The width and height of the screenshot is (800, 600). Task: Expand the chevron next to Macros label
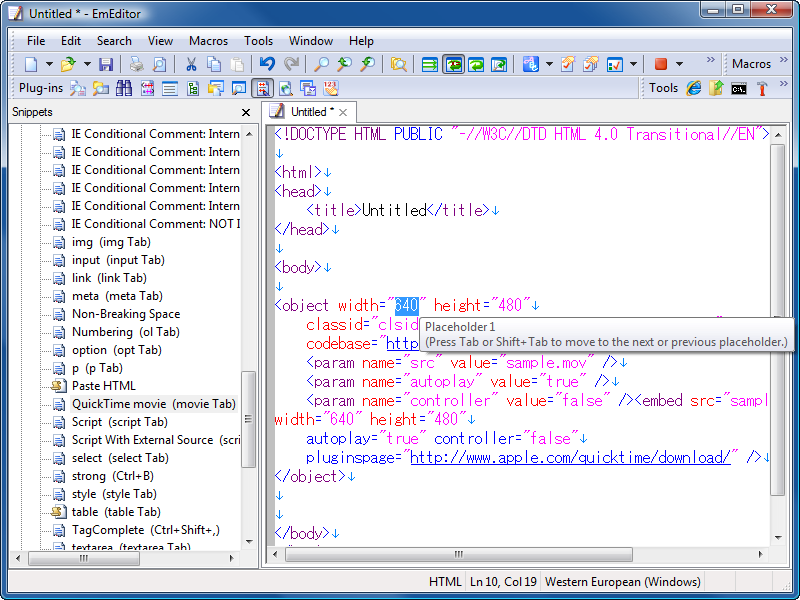[785, 62]
